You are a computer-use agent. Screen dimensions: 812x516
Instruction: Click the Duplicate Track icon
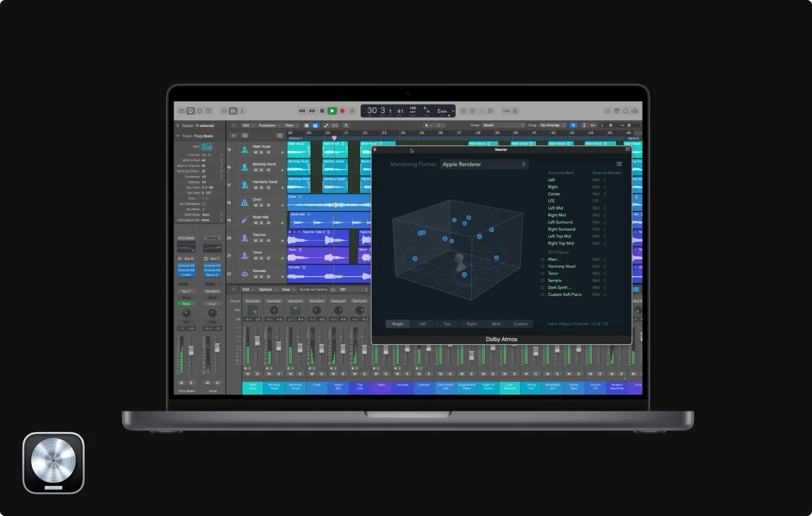click(245, 135)
